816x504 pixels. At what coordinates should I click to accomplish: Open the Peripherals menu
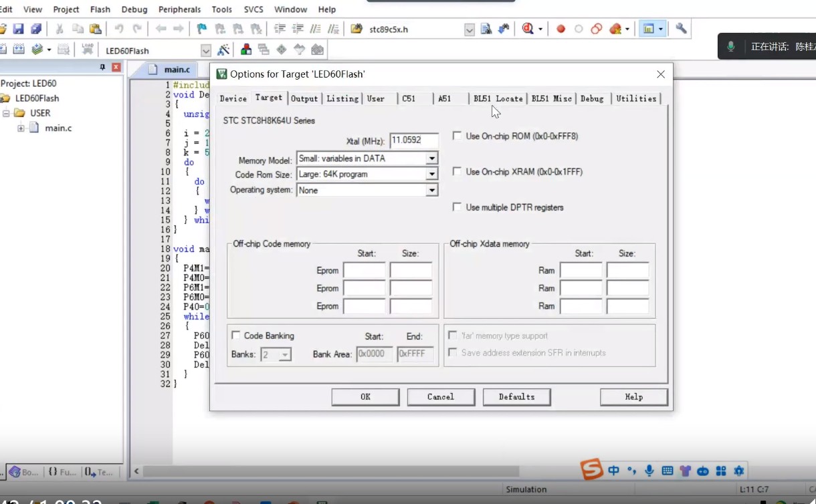coord(179,9)
